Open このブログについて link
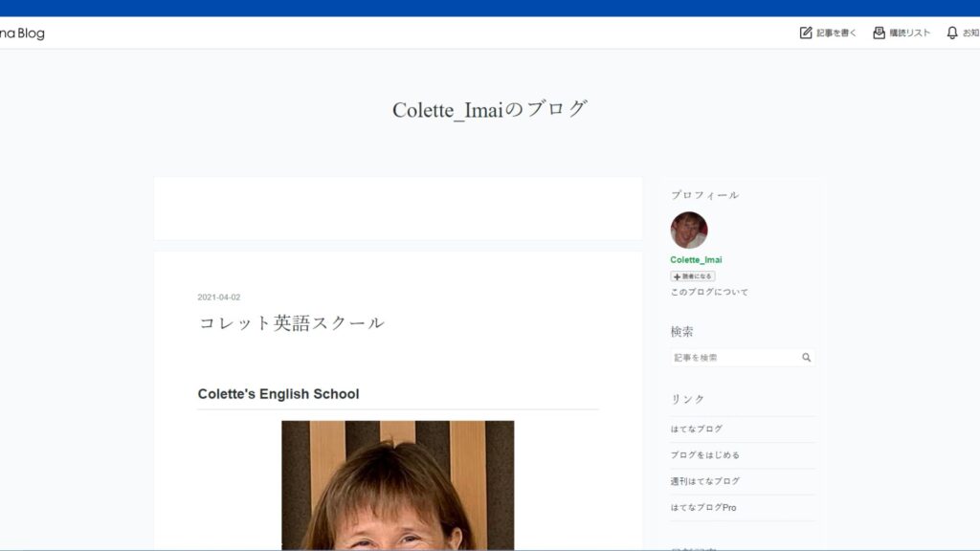 coord(709,292)
